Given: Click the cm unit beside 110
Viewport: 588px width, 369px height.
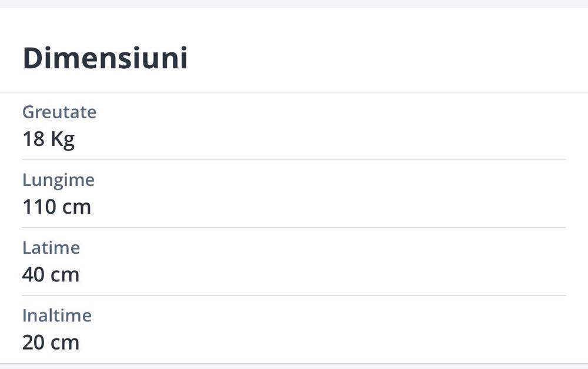Looking at the screenshot, I should (77, 207).
